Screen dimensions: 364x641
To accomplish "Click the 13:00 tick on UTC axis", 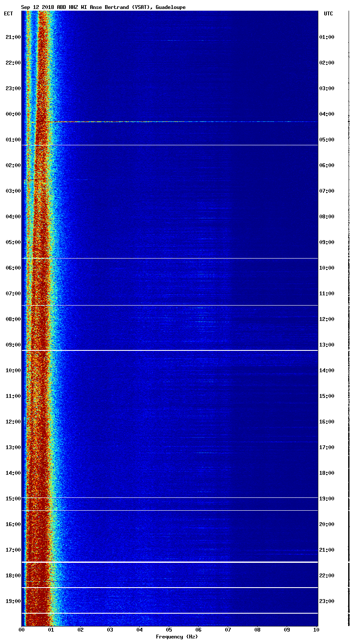I will click(327, 345).
